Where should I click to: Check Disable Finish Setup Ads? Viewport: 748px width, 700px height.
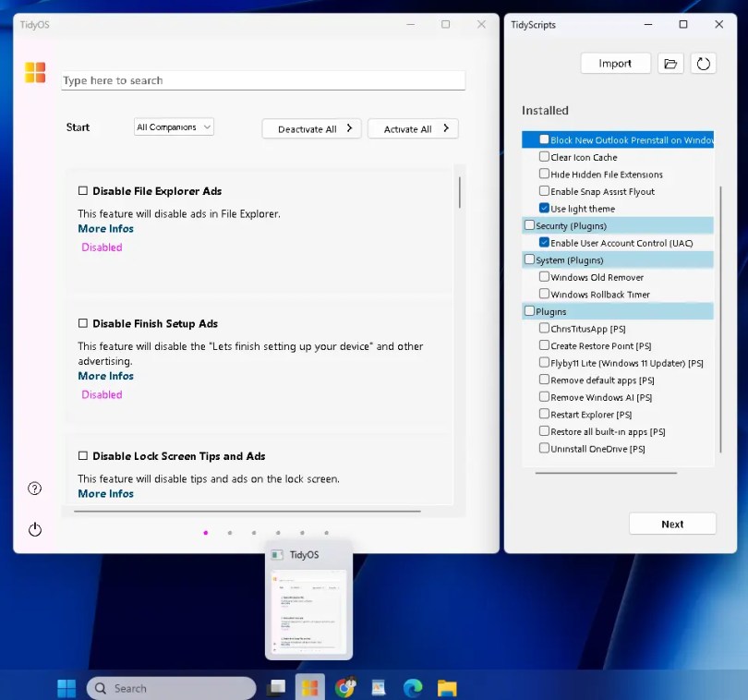pos(83,323)
